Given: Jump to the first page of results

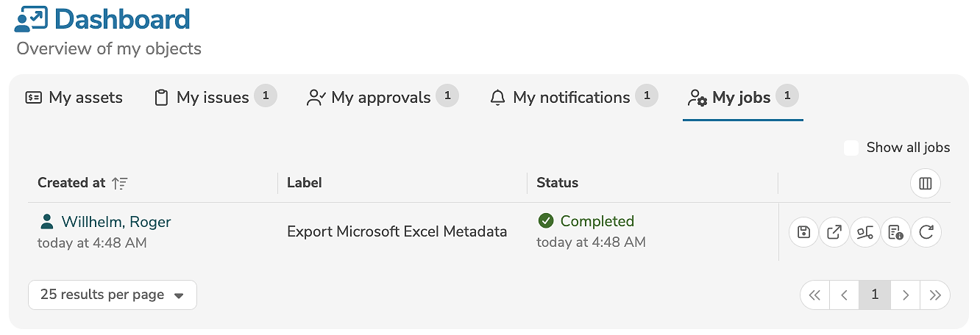Looking at the screenshot, I should click(x=814, y=295).
